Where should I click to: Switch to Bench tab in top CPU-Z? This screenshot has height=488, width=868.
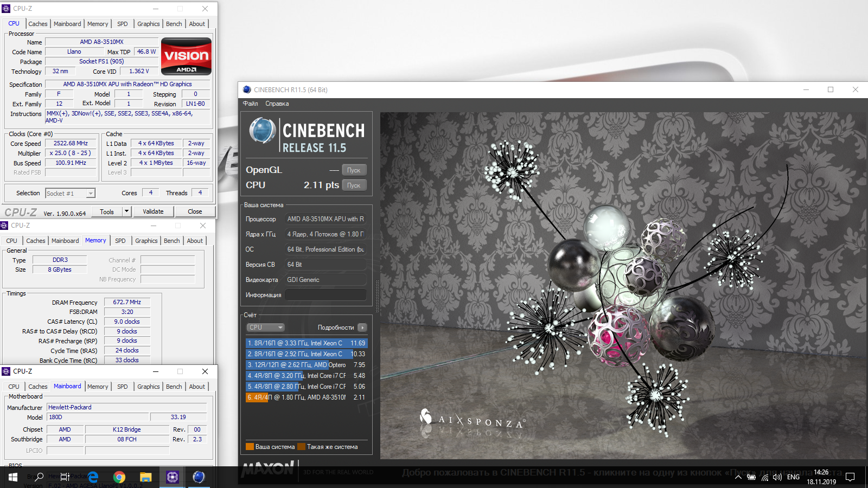click(x=174, y=24)
